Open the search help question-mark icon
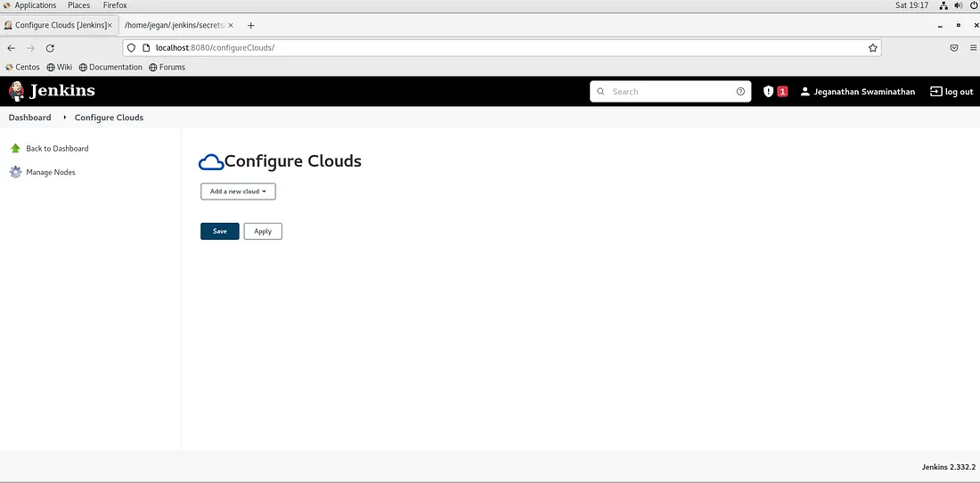This screenshot has width=980, height=483. [740, 91]
